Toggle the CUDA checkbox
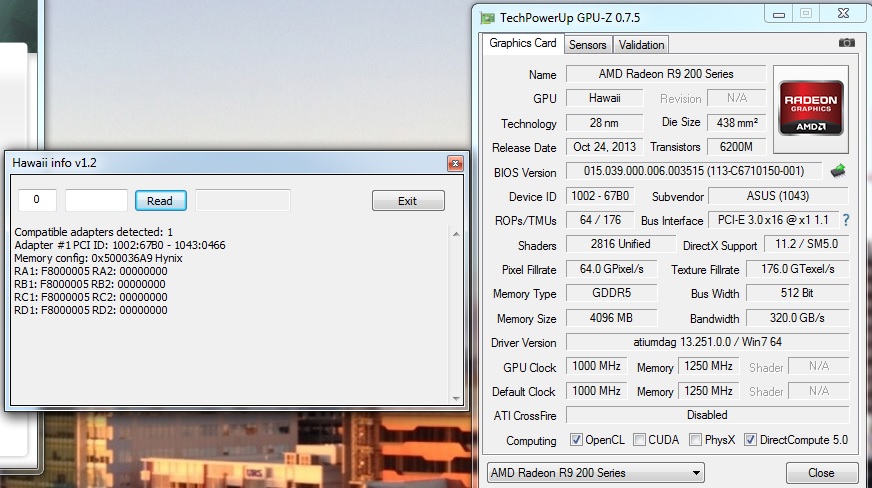The image size is (872, 488). [x=640, y=440]
